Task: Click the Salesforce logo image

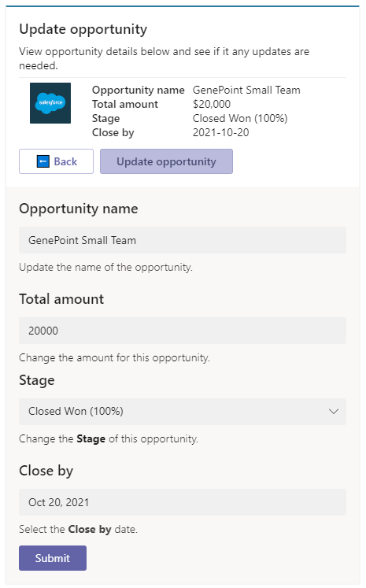Action: [x=50, y=103]
